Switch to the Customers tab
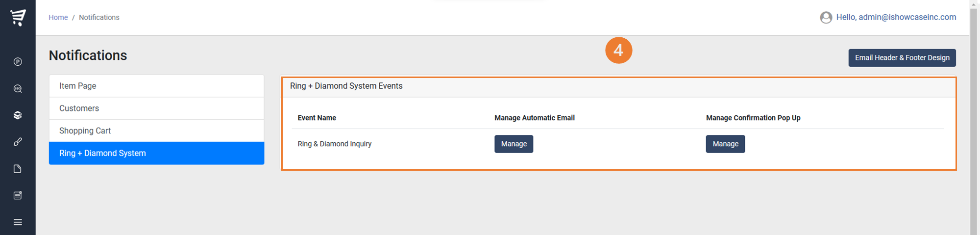Viewport: 980px width, 235px height. pyautogui.click(x=157, y=108)
